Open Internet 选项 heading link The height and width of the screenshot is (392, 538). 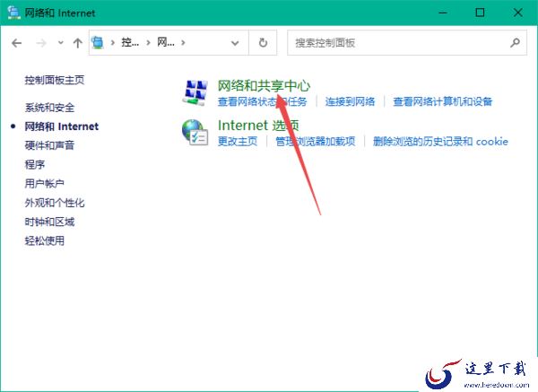(x=258, y=126)
